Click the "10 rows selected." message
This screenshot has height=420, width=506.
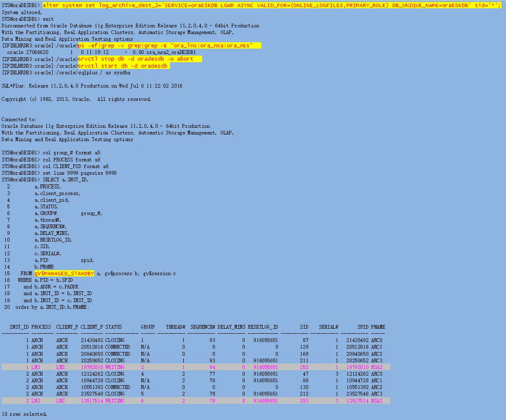click(24, 414)
